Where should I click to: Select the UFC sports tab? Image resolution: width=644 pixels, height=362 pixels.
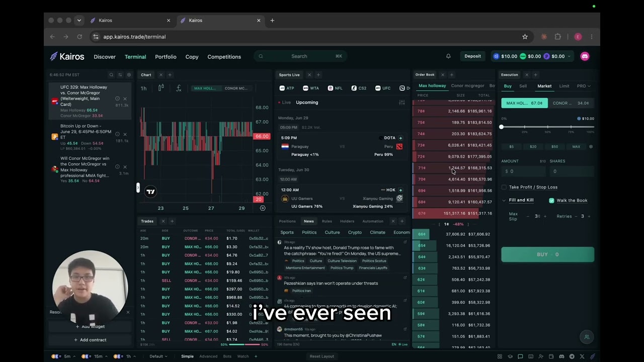(382, 88)
